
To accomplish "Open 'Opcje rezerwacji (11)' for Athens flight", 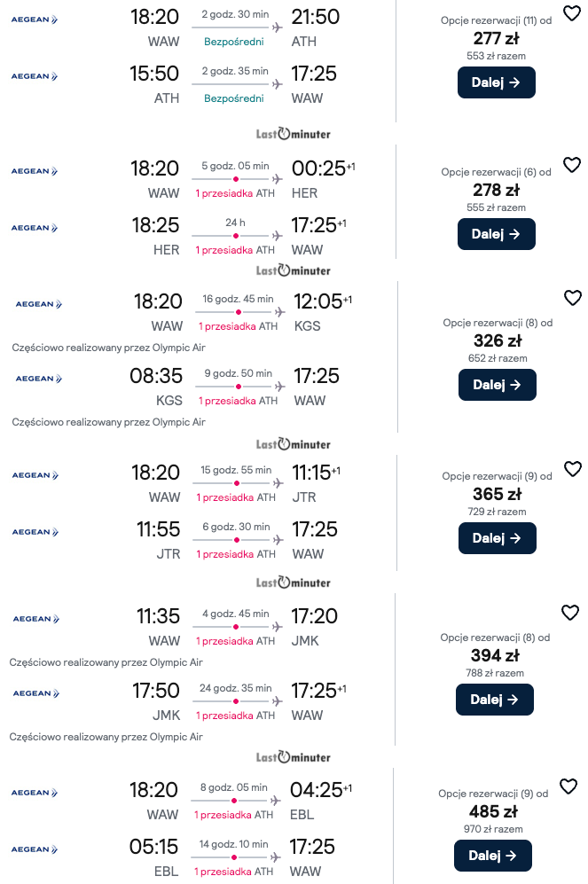I will point(496,20).
